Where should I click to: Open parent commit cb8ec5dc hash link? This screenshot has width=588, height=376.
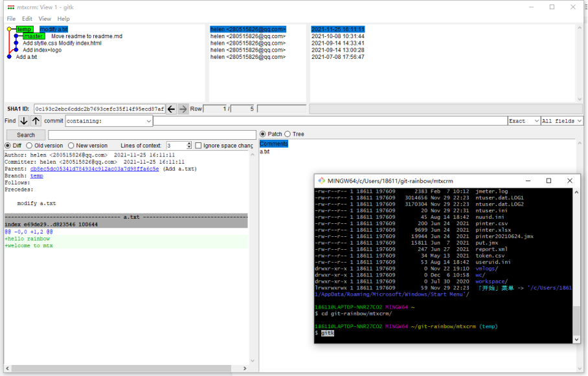click(x=95, y=169)
